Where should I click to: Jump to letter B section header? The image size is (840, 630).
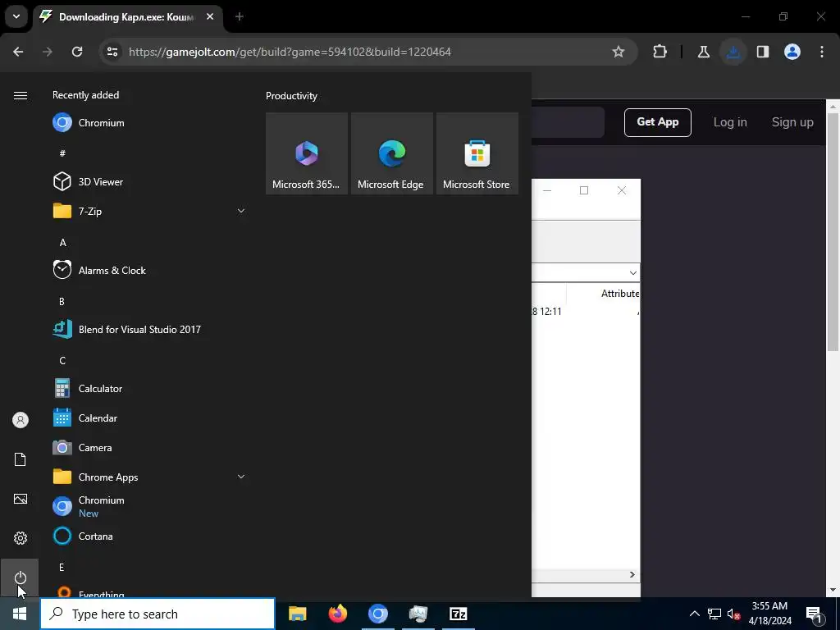[62, 302]
